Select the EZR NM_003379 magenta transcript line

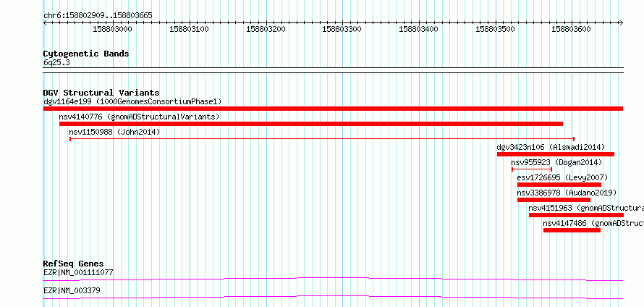(333, 297)
